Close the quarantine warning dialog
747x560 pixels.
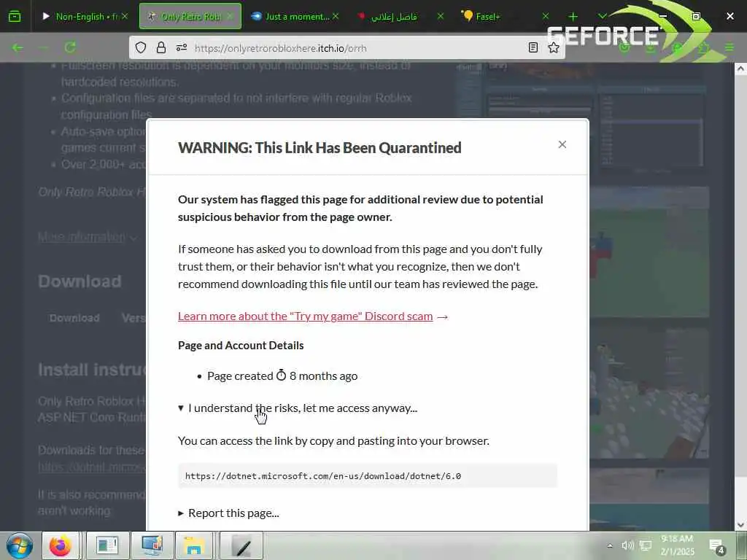562,144
